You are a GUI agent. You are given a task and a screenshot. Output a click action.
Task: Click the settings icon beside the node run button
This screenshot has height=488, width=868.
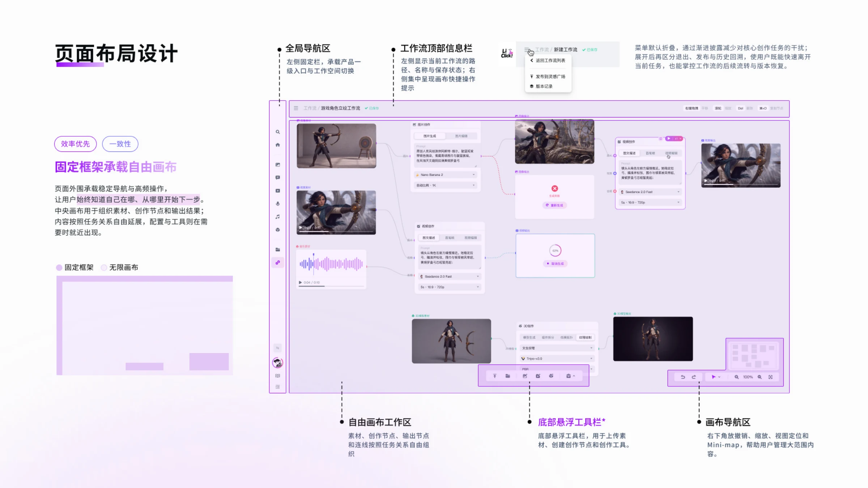(x=660, y=138)
